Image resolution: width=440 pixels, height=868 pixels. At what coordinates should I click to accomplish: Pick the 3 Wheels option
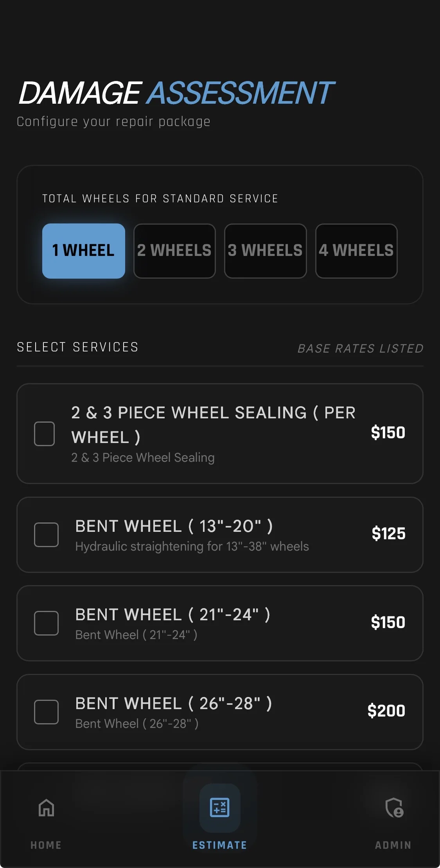tap(265, 251)
